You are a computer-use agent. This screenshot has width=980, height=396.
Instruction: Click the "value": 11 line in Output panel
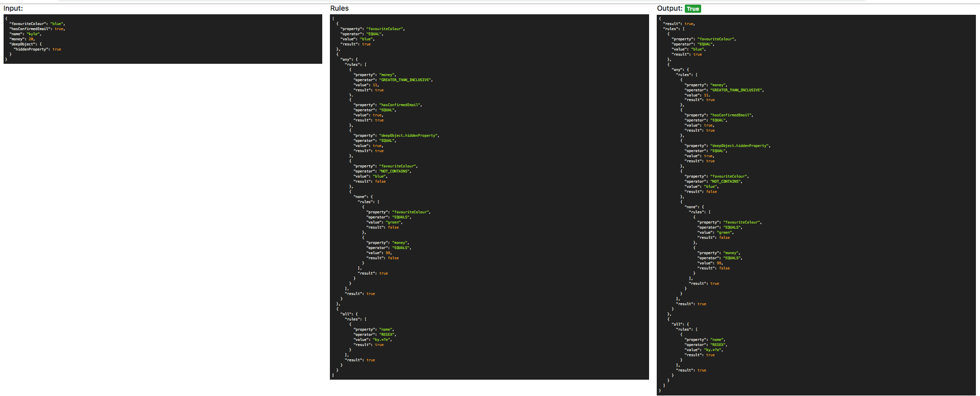[x=697, y=95]
